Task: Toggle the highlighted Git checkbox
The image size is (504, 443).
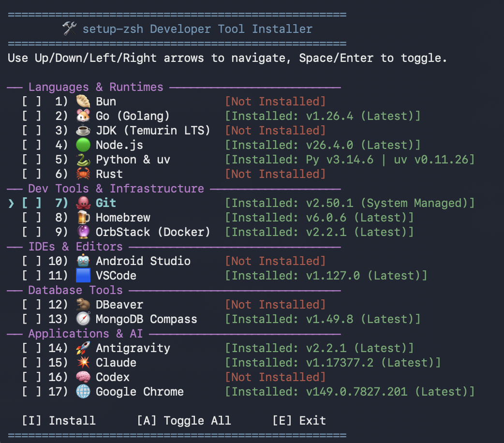Action: coord(31,203)
